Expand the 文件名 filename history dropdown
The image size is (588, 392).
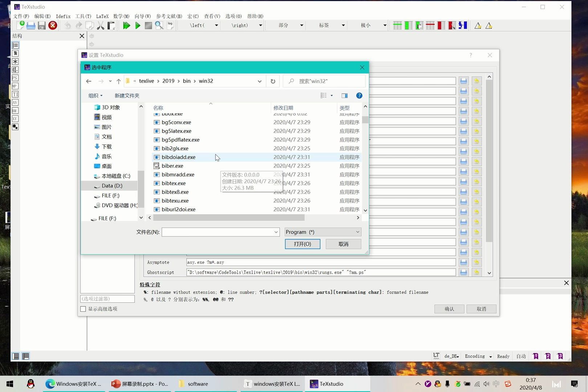276,232
